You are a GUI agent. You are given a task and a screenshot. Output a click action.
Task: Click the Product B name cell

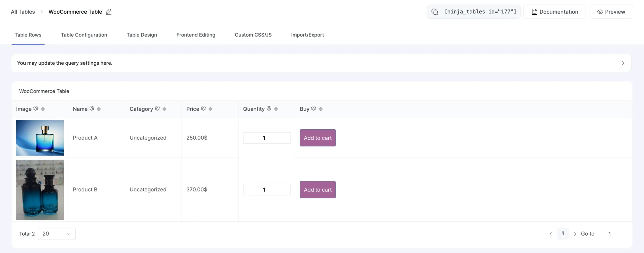click(x=85, y=190)
